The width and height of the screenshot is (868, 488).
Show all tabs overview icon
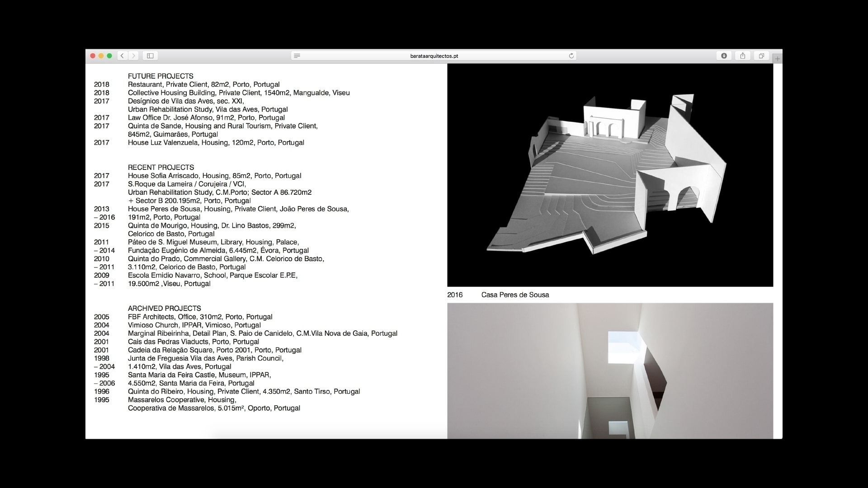(x=761, y=56)
